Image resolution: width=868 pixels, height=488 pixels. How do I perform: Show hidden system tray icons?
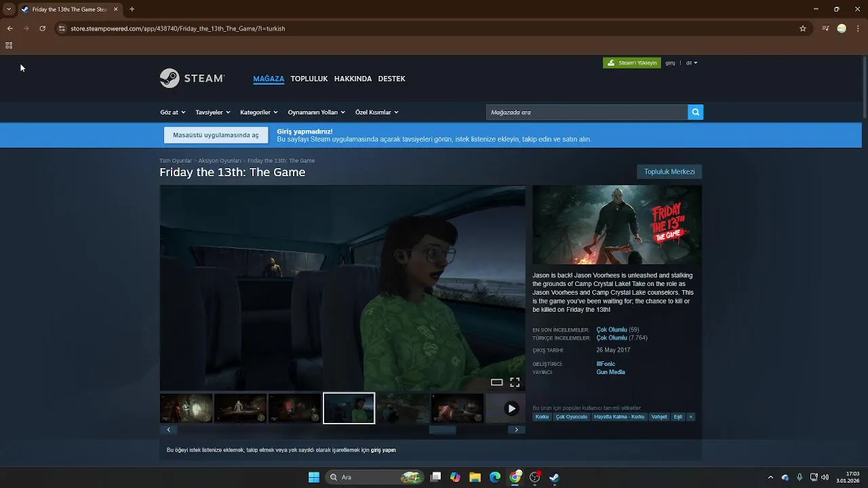coord(770,477)
